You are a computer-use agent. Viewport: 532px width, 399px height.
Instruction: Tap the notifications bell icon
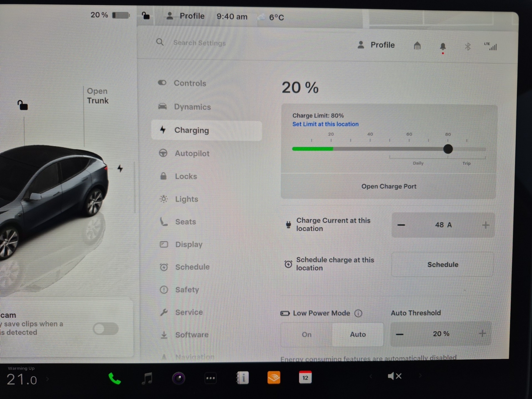pos(443,47)
